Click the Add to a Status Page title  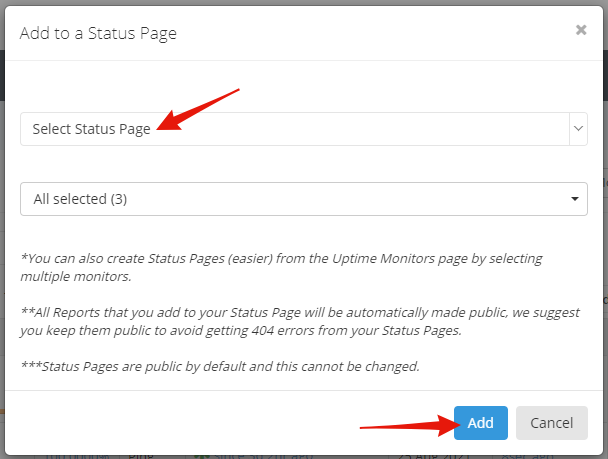point(98,33)
